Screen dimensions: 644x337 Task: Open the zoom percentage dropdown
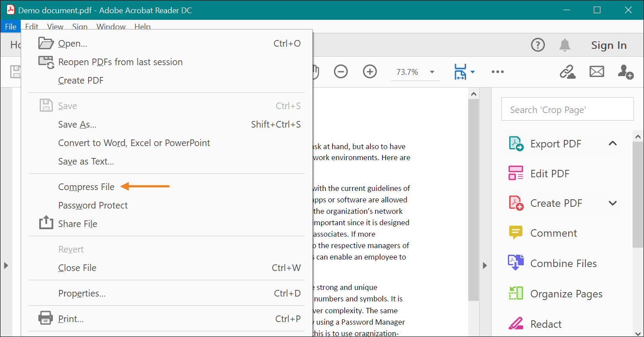[432, 72]
